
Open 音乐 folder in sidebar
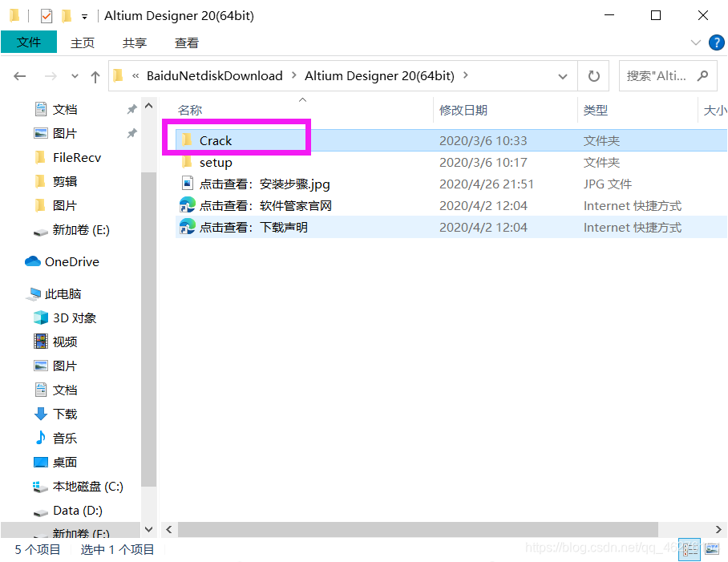64,438
